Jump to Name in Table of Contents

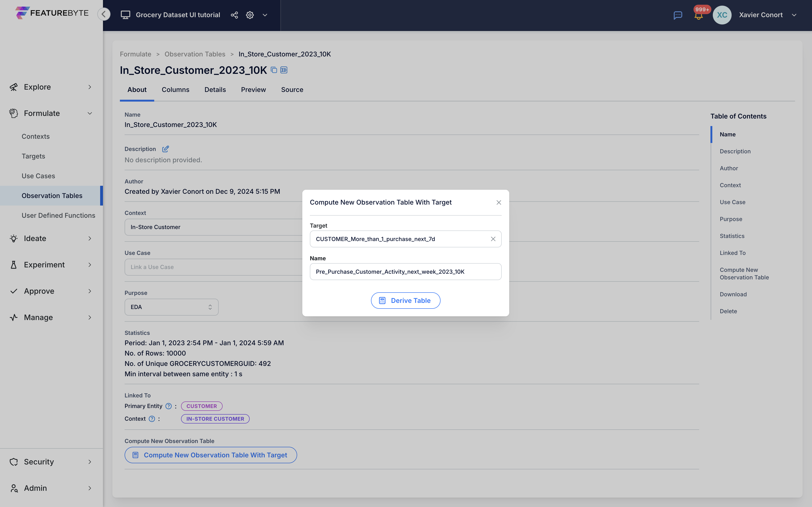point(728,135)
